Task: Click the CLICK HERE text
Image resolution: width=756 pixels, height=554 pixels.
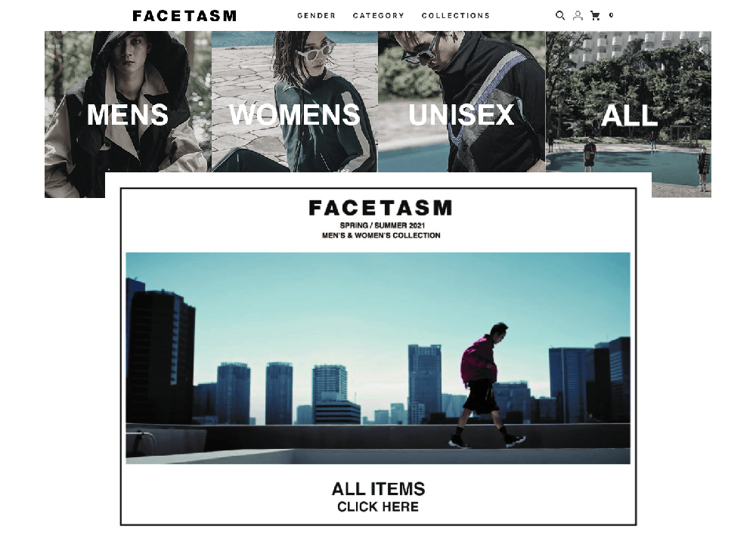Action: pyautogui.click(x=378, y=506)
